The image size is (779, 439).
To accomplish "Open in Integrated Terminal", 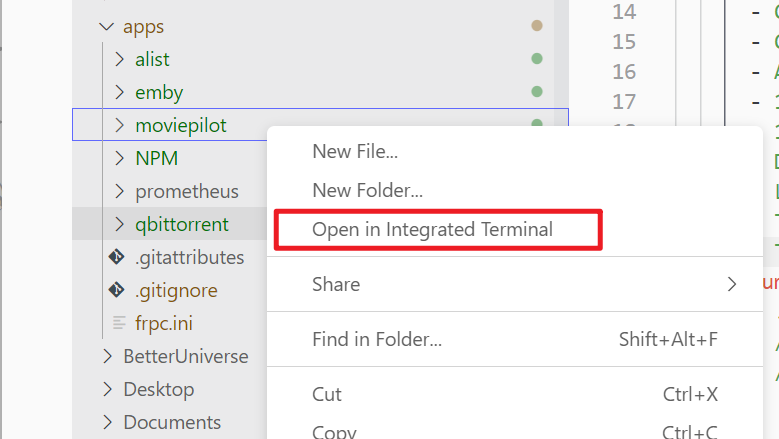I will 432,229.
